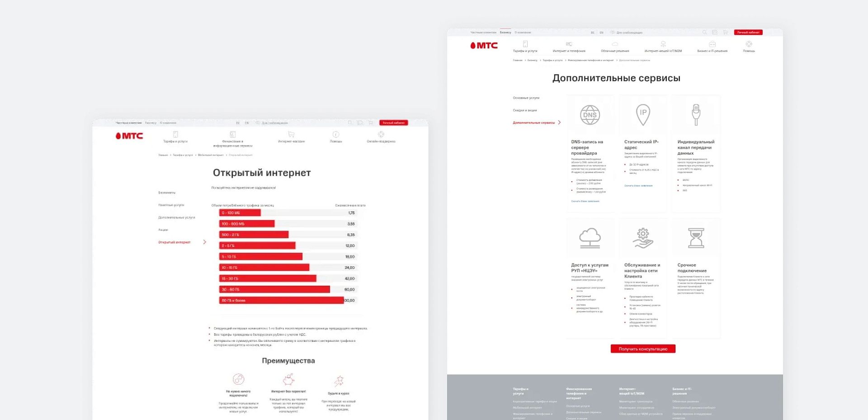The image size is (868, 420).
Task: Click chevron beside Открытый интернет sidebar item
Action: pos(205,242)
